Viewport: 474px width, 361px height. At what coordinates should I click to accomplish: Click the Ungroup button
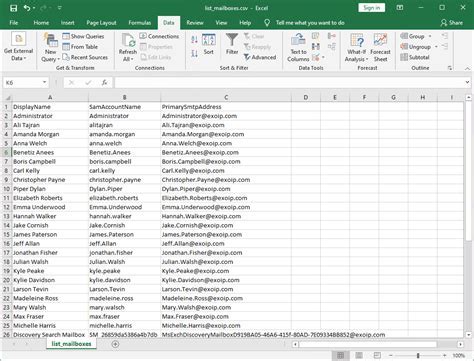point(415,47)
